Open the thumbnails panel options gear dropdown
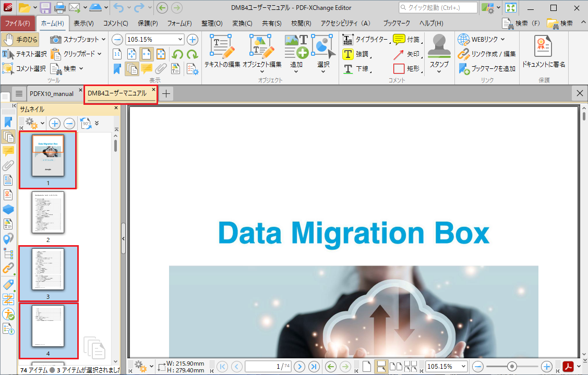Viewport: 588px width, 375px height. tap(42, 124)
